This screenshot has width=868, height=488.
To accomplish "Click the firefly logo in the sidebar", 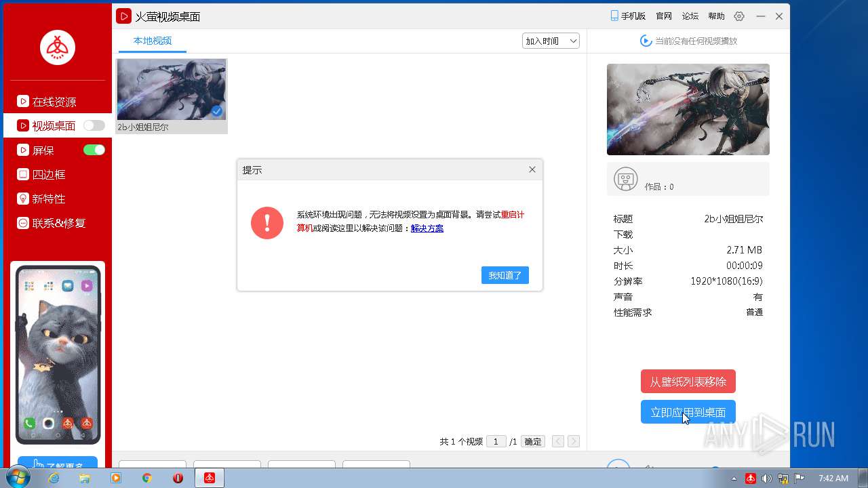I will [58, 47].
